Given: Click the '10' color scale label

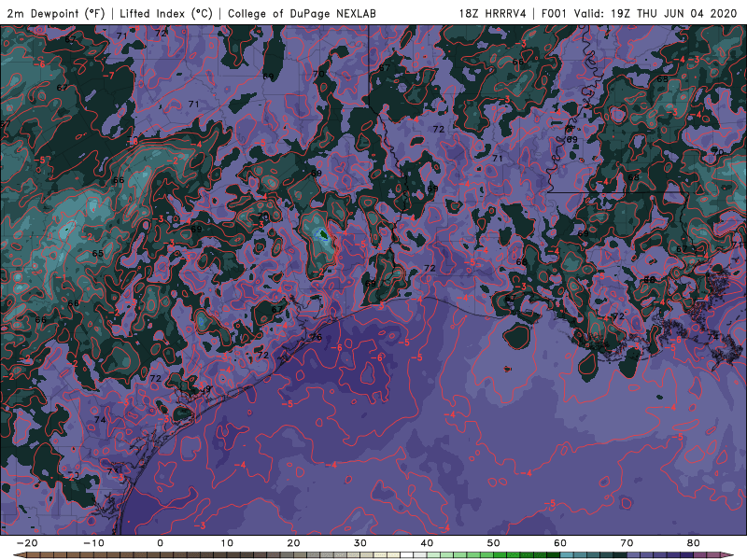Looking at the screenshot, I should [227, 543].
